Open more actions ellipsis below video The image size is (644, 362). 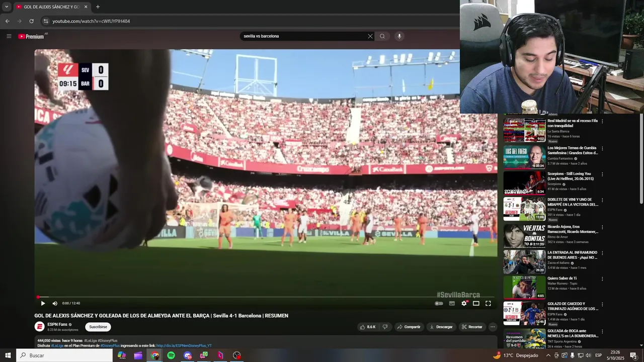click(493, 327)
